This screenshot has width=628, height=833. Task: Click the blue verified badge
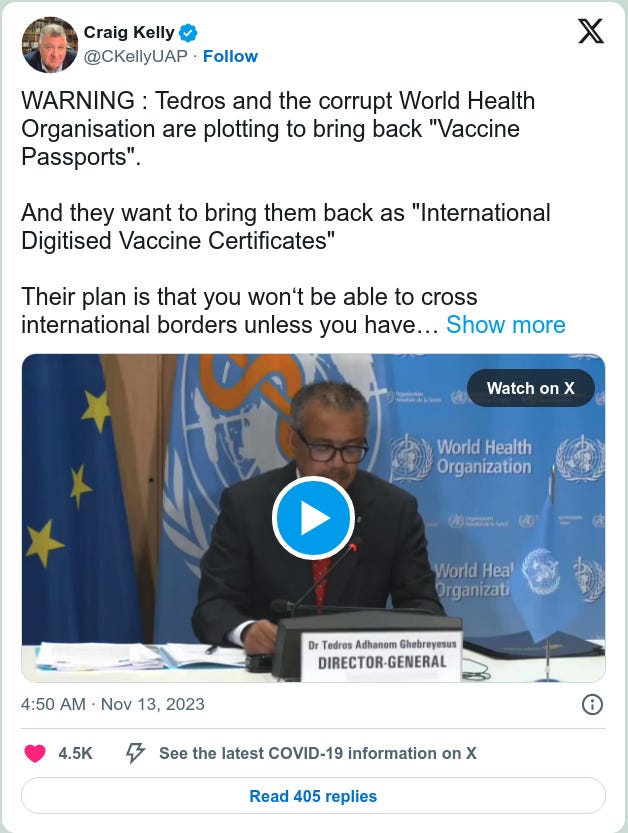pyautogui.click(x=188, y=33)
